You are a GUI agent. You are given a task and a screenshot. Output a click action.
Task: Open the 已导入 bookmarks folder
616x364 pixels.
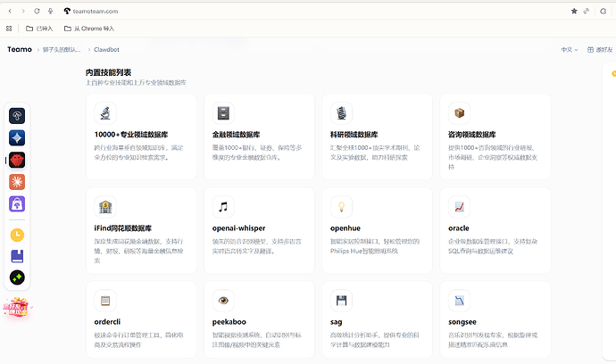(39, 29)
